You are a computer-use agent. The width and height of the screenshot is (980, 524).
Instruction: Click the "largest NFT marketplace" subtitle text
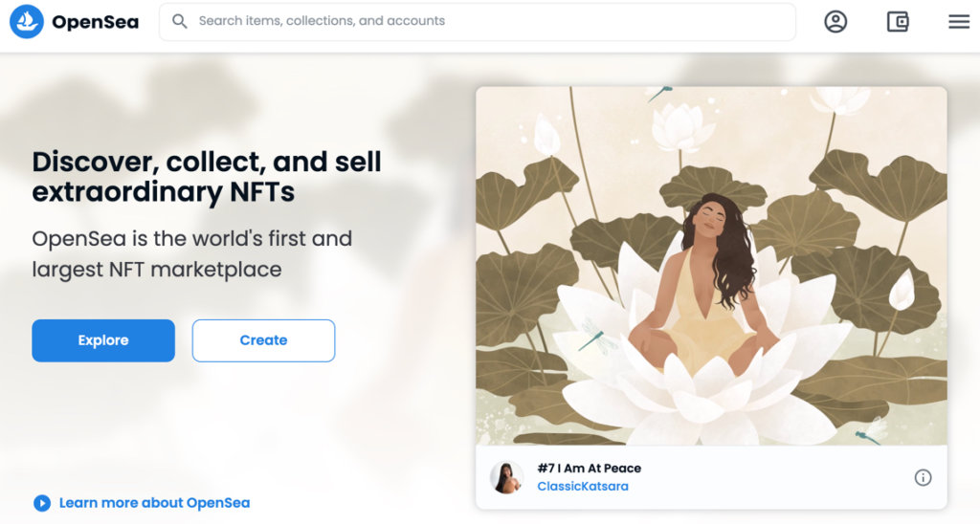click(157, 270)
